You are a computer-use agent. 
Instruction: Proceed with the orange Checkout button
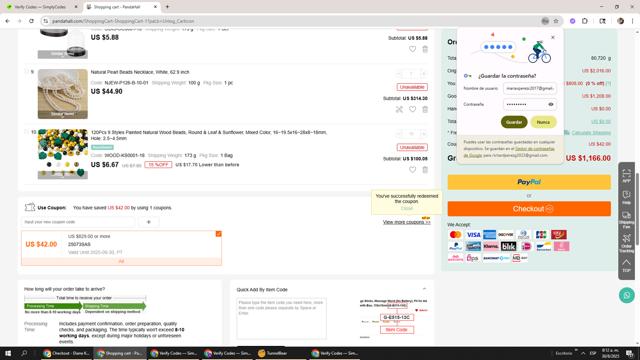tap(529, 209)
